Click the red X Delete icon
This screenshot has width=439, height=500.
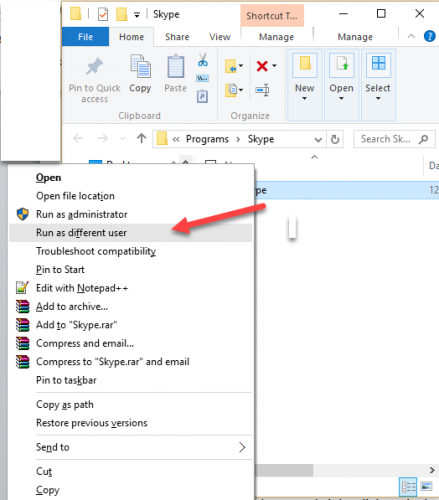coord(262,66)
